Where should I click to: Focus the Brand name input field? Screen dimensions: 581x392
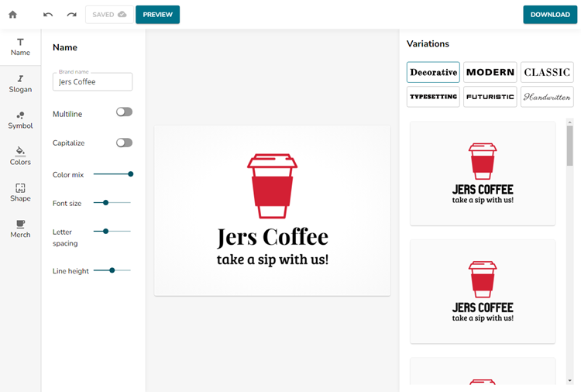click(x=92, y=81)
